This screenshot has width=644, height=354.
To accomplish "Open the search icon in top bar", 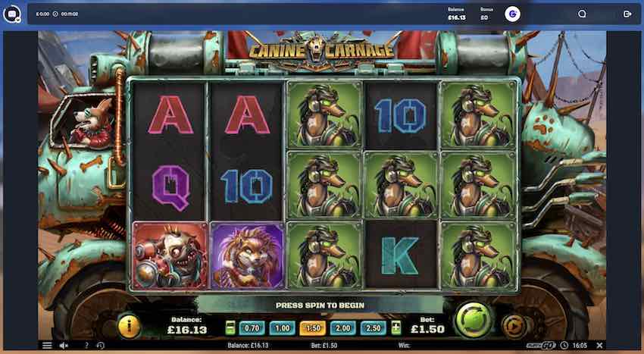I will click(582, 14).
